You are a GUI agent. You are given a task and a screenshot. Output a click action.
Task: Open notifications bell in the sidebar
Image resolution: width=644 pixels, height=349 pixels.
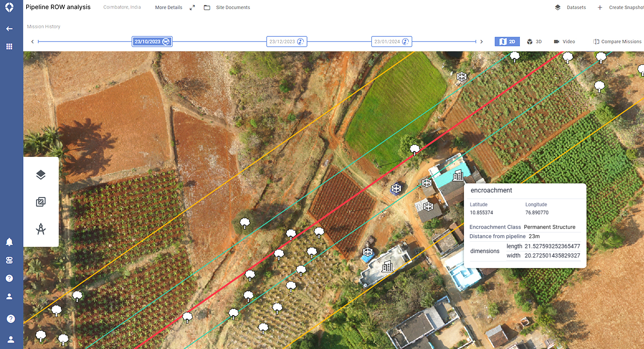(9, 242)
